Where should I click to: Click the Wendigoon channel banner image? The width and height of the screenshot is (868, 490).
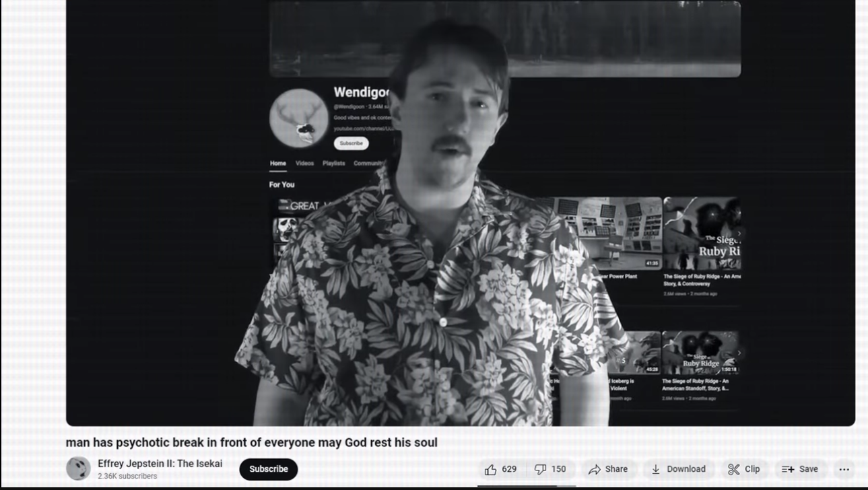point(505,38)
